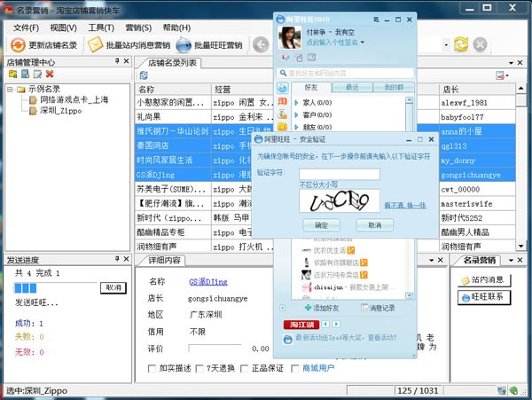
Task: Click the export icon at list top right
Action: [500, 75]
